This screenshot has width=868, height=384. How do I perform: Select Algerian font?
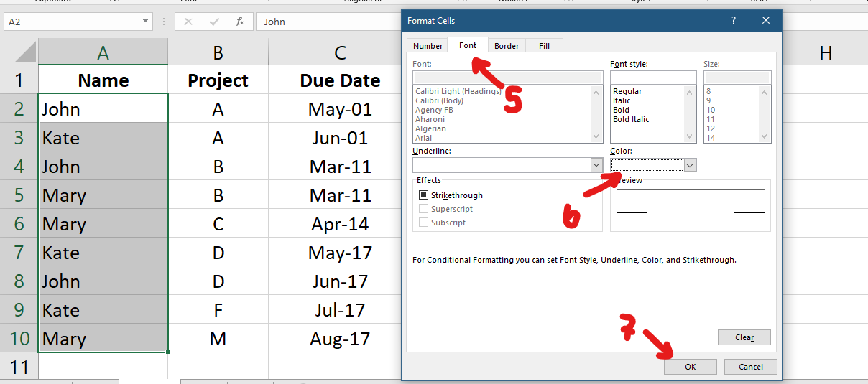pyautogui.click(x=430, y=128)
